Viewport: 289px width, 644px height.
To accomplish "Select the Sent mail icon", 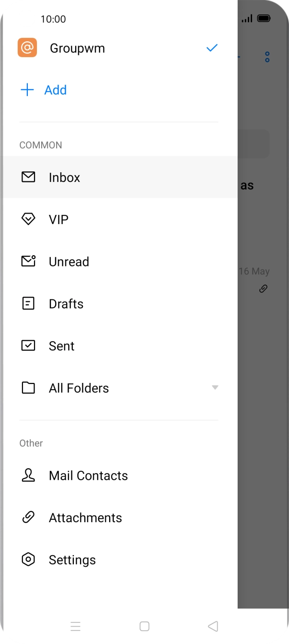I will click(28, 346).
